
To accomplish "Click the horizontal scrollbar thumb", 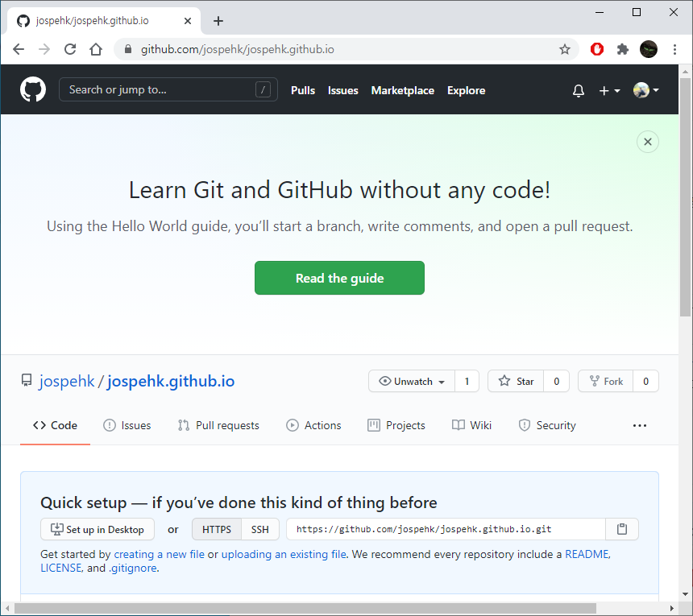I will (305, 608).
